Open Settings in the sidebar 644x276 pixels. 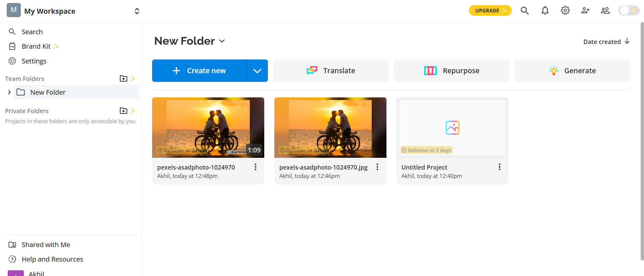(34, 61)
